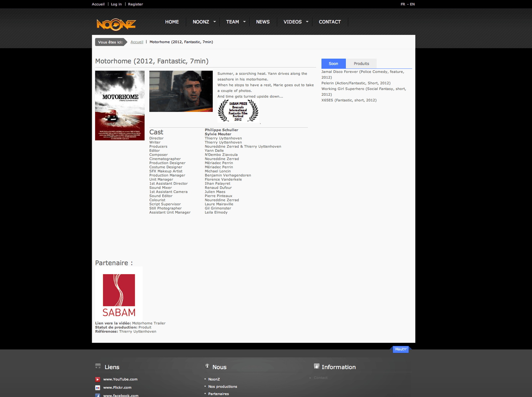Switch site language to EN

click(x=412, y=4)
